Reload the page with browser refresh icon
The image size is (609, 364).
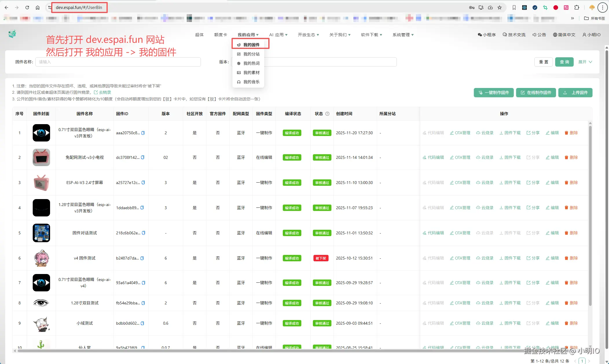[27, 8]
